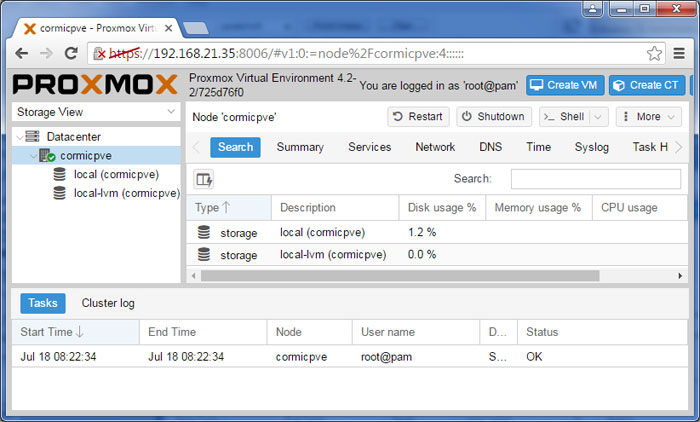
Task: Click the Datacenter server icon
Action: coord(32,136)
